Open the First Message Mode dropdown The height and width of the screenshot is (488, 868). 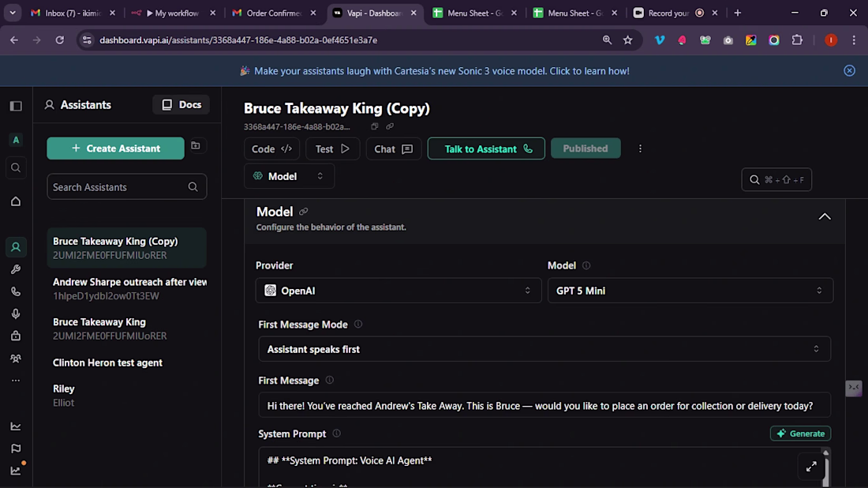544,349
